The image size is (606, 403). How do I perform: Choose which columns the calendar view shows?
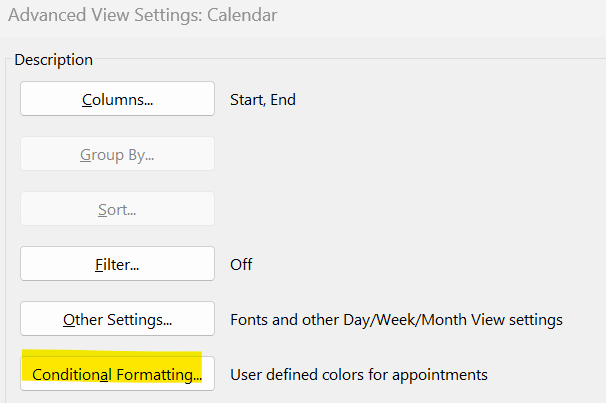(117, 99)
